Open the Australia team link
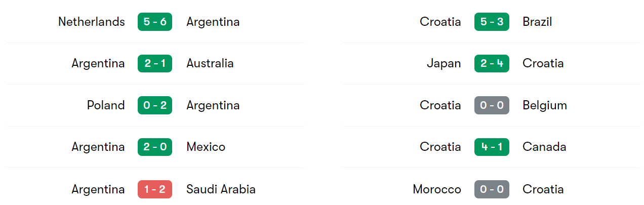644x205 pixels. pyautogui.click(x=210, y=63)
